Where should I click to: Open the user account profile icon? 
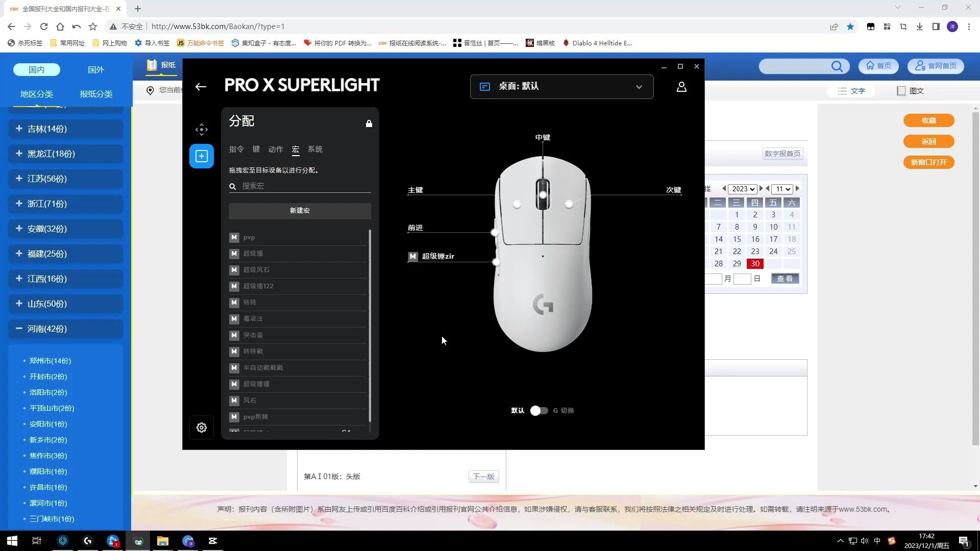click(x=681, y=87)
